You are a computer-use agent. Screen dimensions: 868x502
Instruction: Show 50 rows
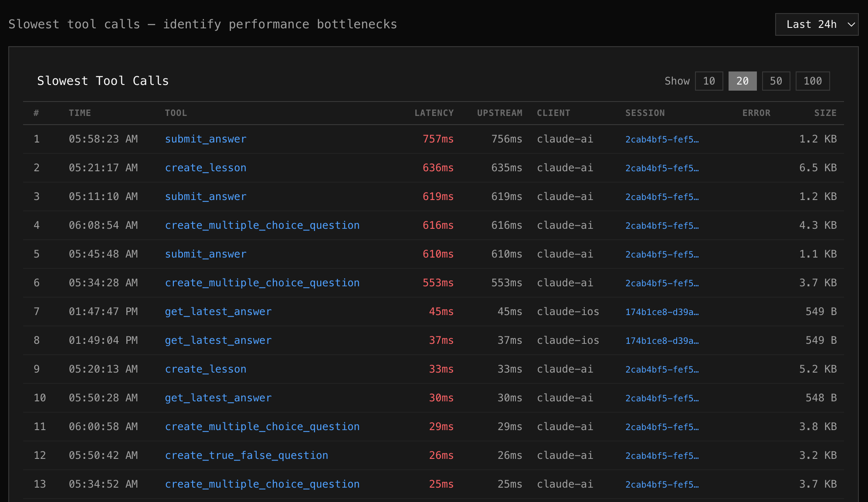[776, 81]
